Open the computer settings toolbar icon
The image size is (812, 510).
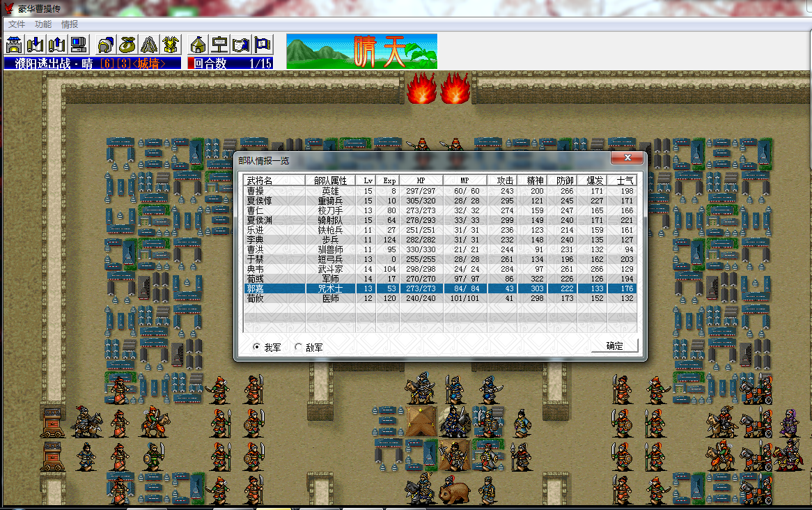[79, 45]
